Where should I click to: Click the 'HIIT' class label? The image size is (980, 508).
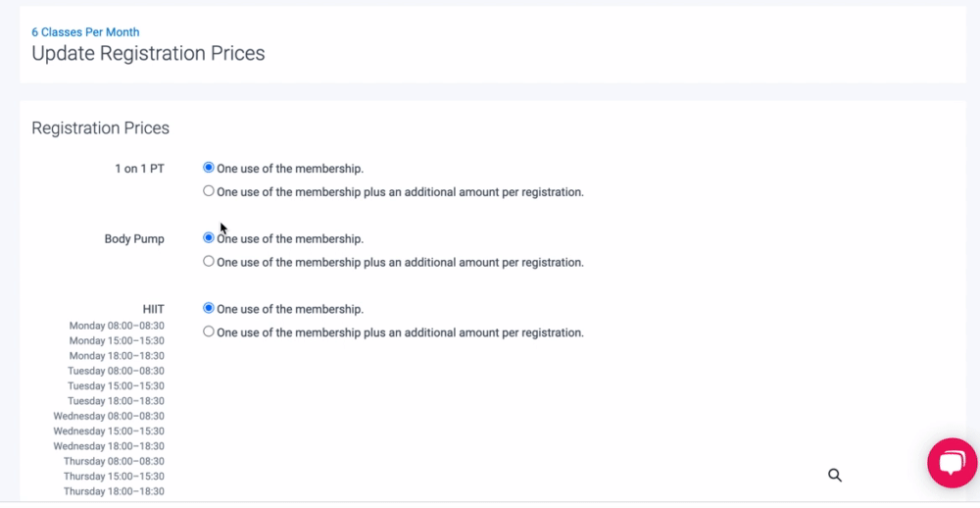(153, 310)
